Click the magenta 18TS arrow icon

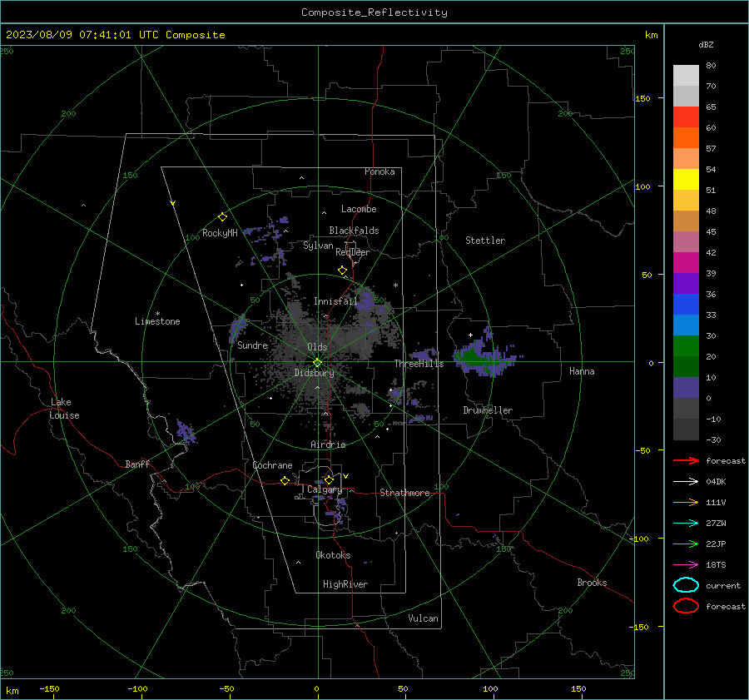point(686,565)
